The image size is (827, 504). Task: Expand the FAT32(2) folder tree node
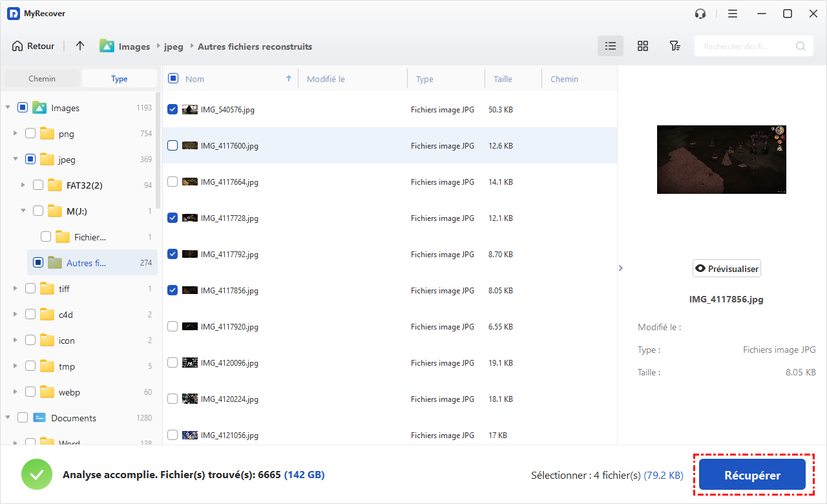pos(23,185)
